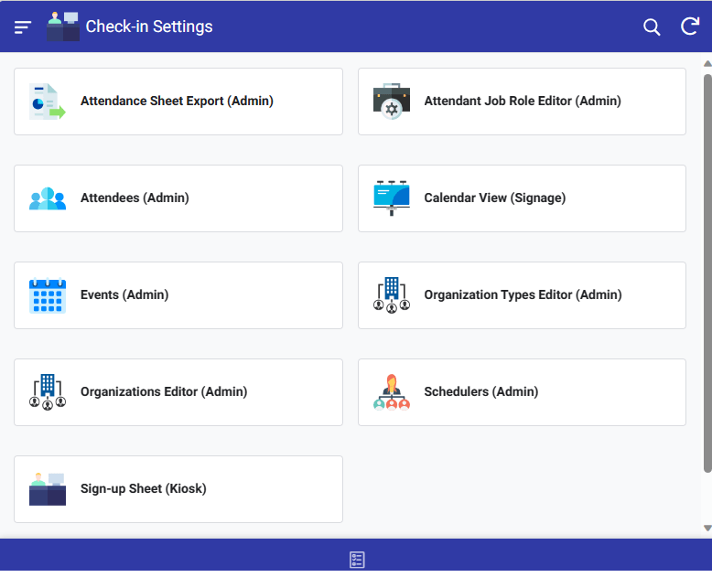Click the Check-in Settings header logo

click(x=63, y=27)
